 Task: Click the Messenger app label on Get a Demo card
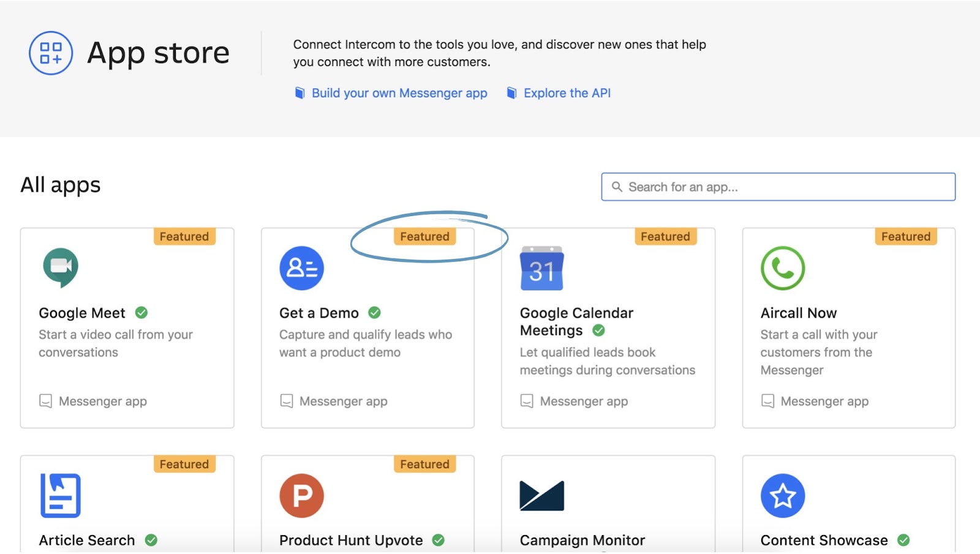pos(344,402)
